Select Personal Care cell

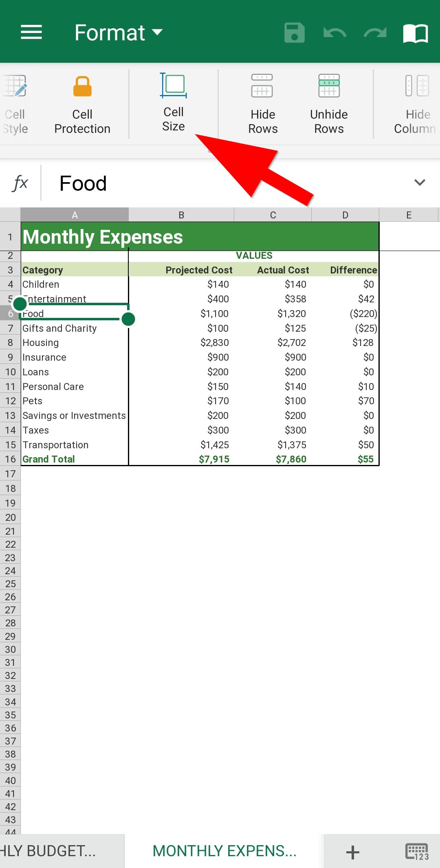(x=75, y=387)
